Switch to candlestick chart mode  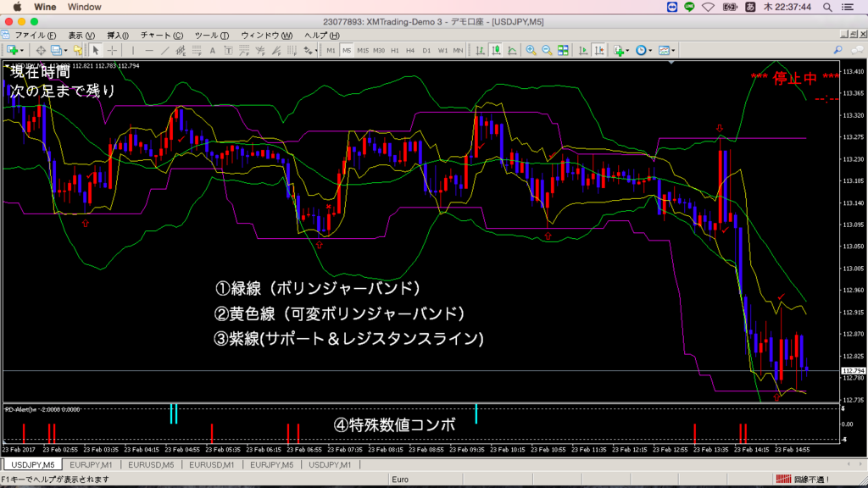(496, 50)
